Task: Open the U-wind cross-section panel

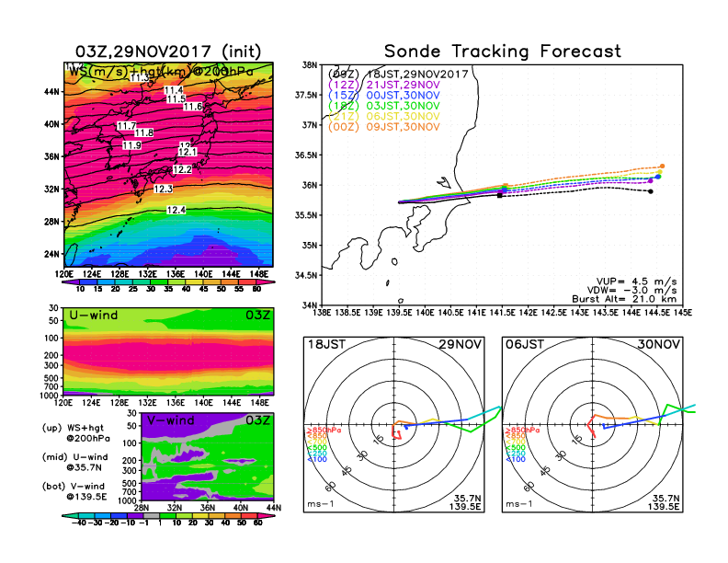Action: (168, 351)
